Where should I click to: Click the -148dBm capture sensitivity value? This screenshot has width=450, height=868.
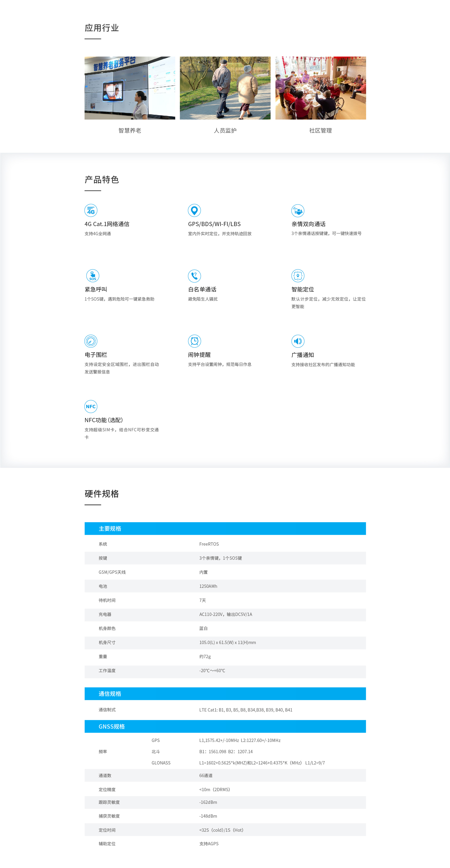(x=208, y=816)
